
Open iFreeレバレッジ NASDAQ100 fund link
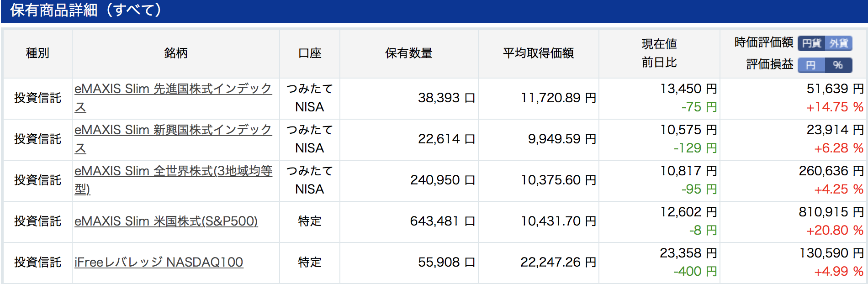[x=159, y=262]
